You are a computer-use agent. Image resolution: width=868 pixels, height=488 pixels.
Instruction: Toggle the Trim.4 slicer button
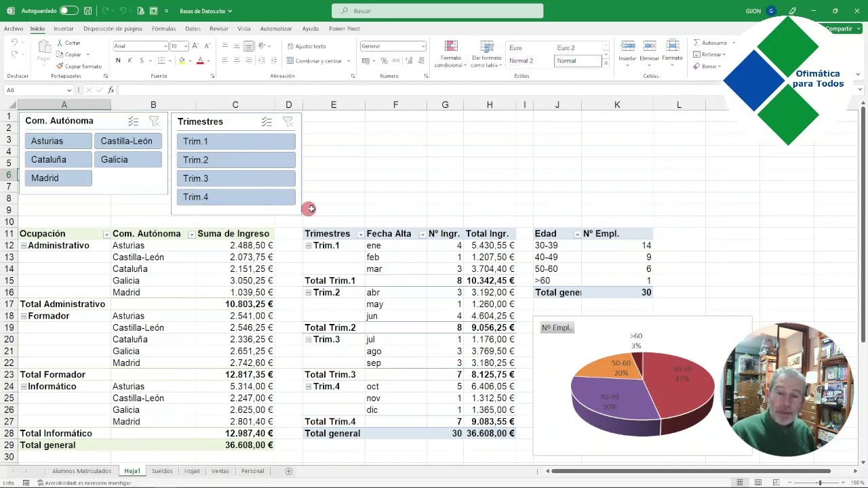coord(236,197)
